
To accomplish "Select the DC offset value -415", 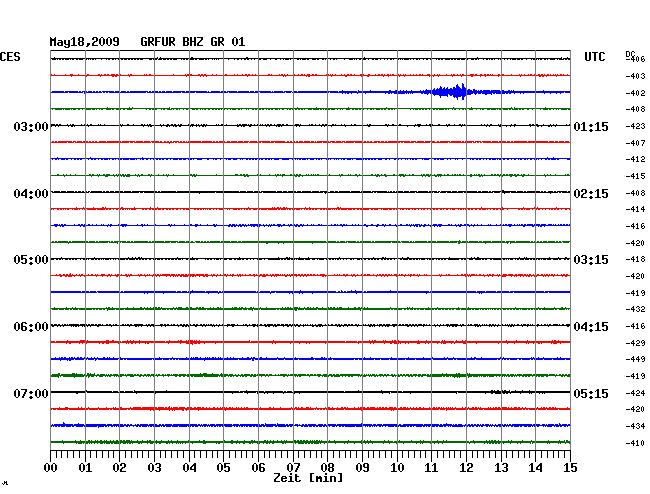I will (x=635, y=176).
